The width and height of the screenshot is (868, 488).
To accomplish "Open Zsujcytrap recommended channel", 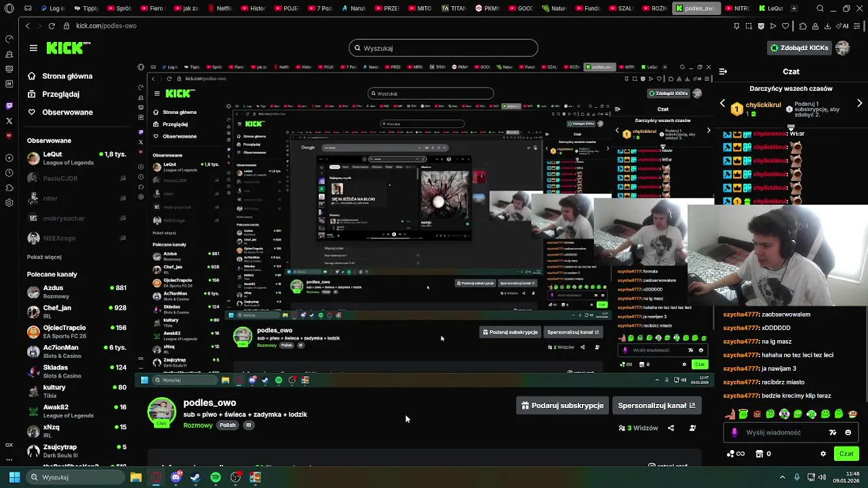I will pos(77,451).
